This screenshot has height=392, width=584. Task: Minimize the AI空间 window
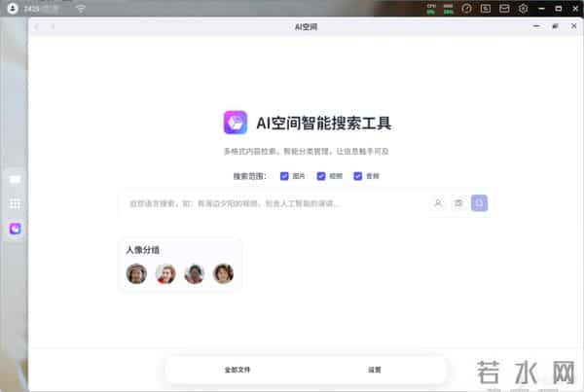536,26
